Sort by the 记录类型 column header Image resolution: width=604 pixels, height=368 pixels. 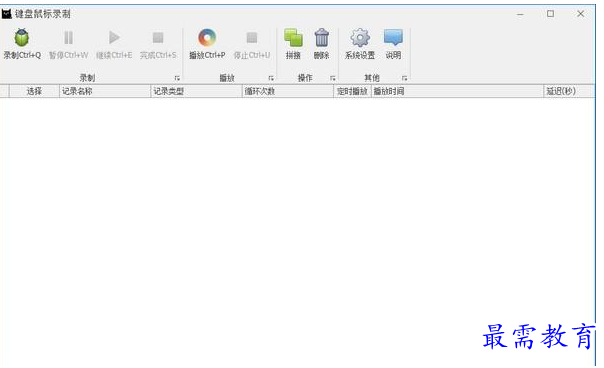click(x=196, y=91)
